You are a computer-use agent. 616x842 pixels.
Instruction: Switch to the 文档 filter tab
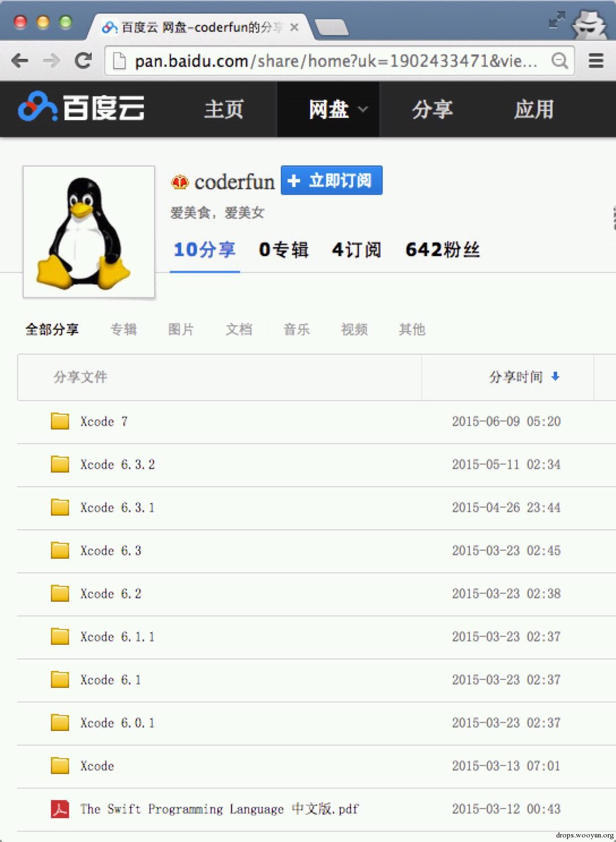(239, 329)
